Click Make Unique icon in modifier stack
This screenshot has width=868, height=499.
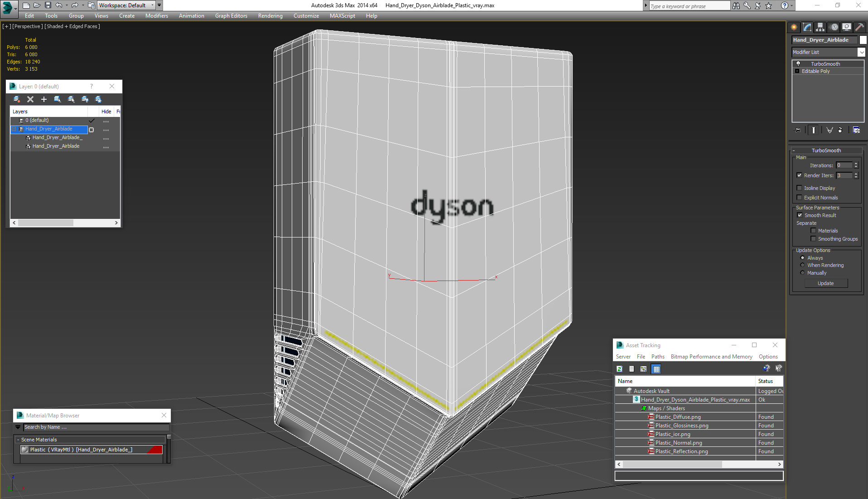click(x=829, y=130)
